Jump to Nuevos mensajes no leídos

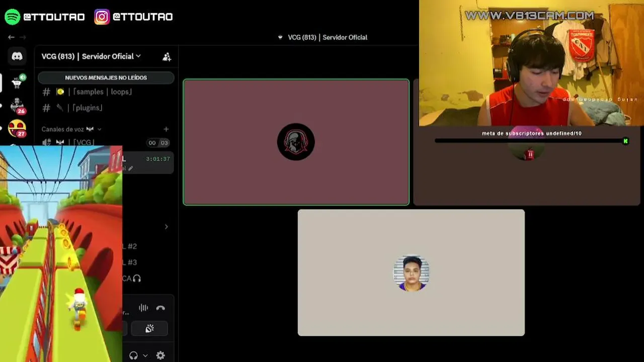pos(106,78)
